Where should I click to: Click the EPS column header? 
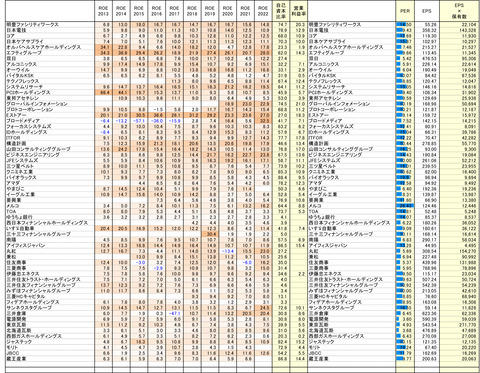pos(427,11)
